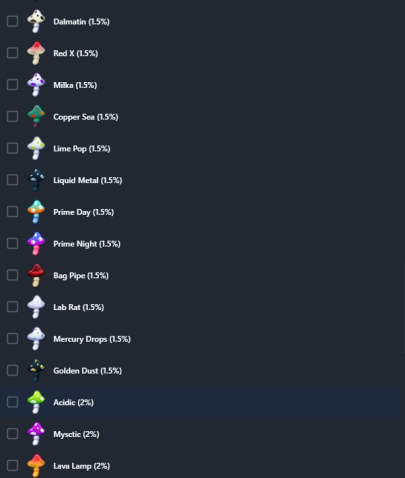Check the Mysctic checkbox
The image size is (405, 478).
click(12, 434)
